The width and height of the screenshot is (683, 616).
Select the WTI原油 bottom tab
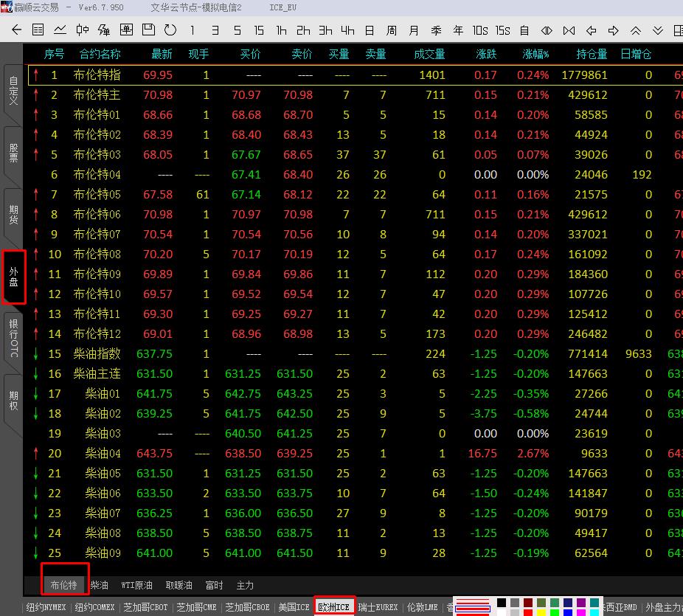pyautogui.click(x=136, y=585)
